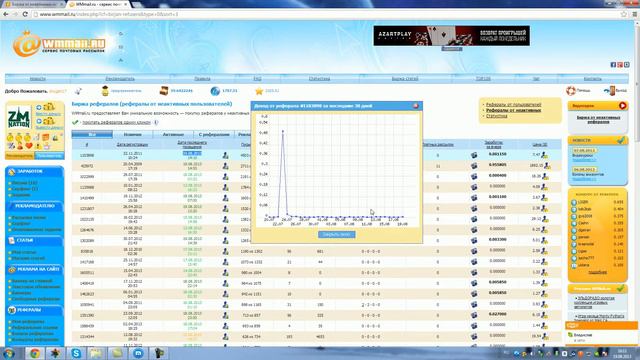
Task: Click the Рекламодателю section header in the sidebar
Action: 34,206
